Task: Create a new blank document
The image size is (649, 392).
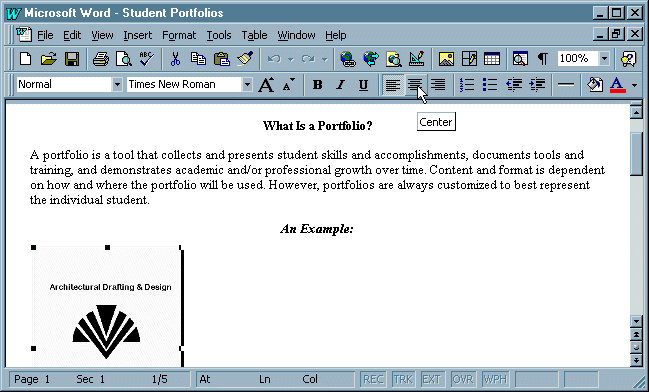Action: pyautogui.click(x=26, y=59)
